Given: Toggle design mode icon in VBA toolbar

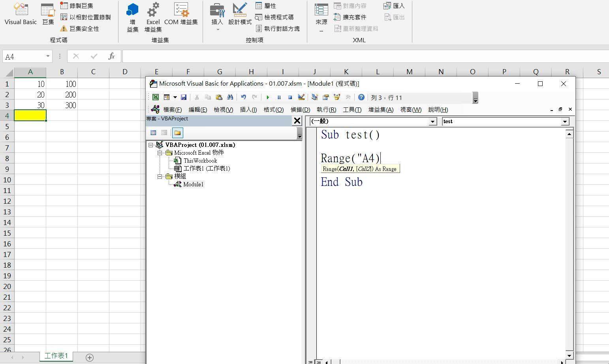Looking at the screenshot, I should [301, 97].
